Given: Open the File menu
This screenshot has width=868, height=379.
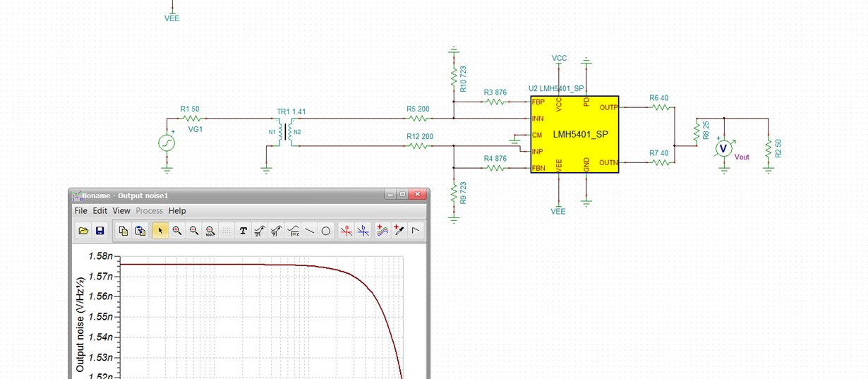Looking at the screenshot, I should (x=80, y=210).
